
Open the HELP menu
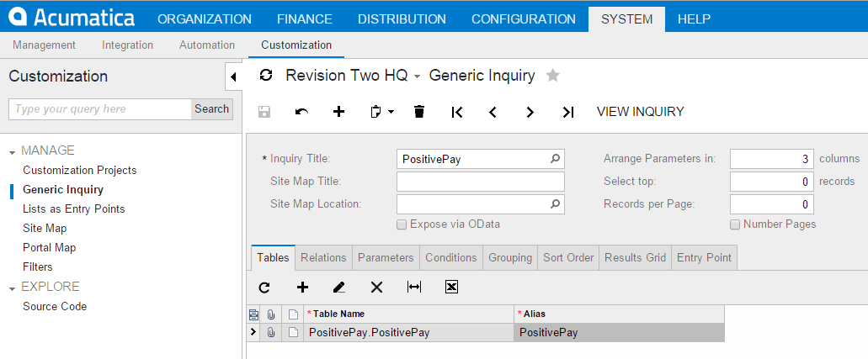(x=695, y=18)
